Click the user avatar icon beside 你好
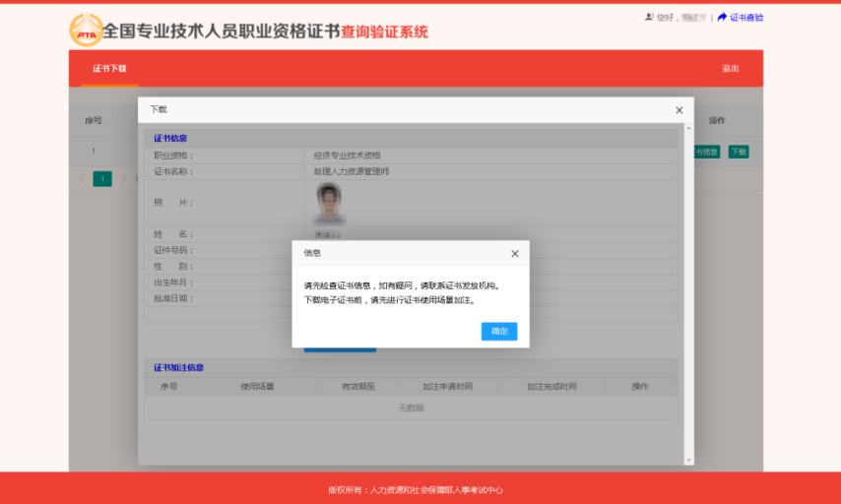Image resolution: width=841 pixels, height=504 pixels. coord(649,18)
